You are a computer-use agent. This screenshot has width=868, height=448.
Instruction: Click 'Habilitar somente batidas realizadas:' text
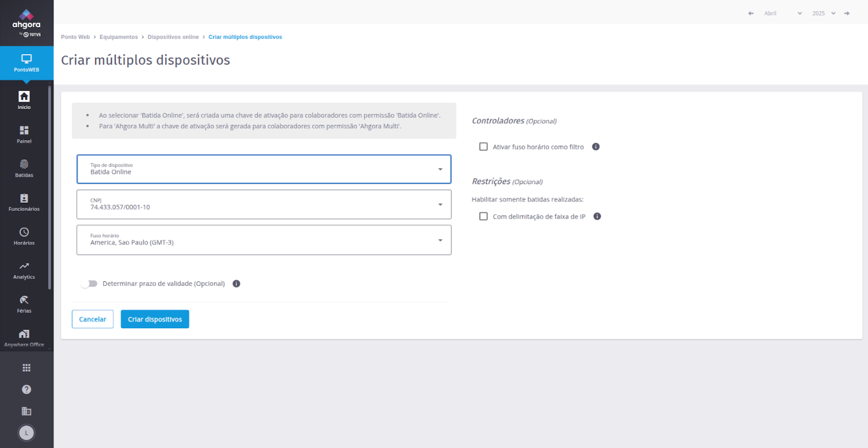528,199
